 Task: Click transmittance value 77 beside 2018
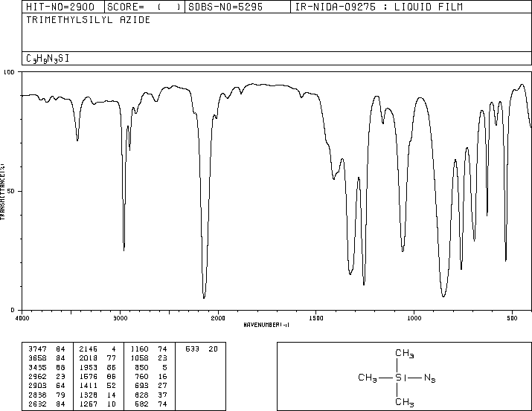coord(112,358)
